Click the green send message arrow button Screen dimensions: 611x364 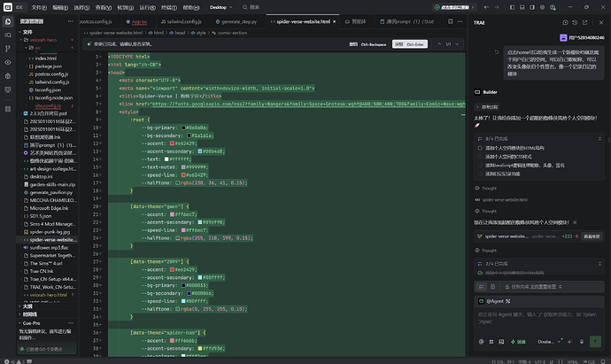595,341
